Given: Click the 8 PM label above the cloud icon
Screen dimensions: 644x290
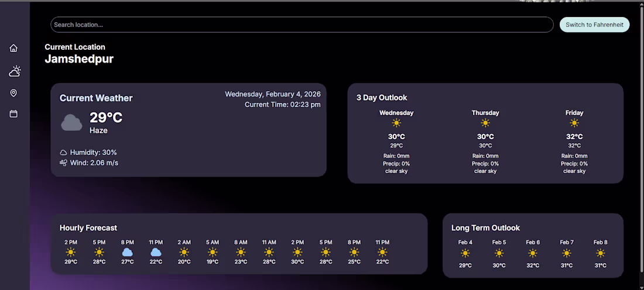Looking at the screenshot, I should pos(127,243).
